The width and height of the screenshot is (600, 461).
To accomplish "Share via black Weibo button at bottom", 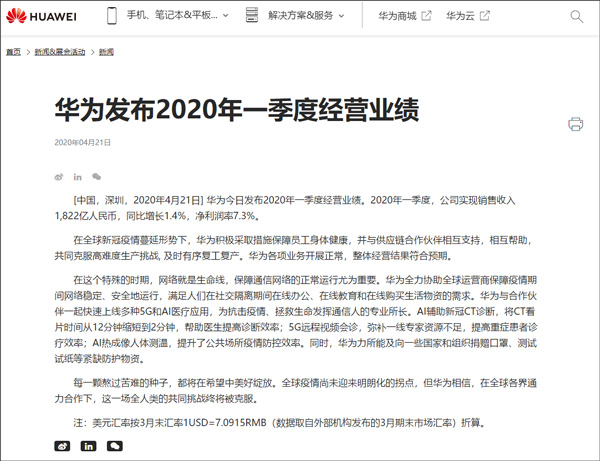I will [x=62, y=446].
